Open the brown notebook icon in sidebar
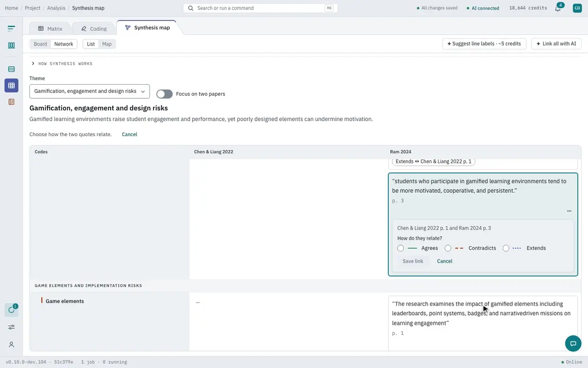 (x=11, y=102)
